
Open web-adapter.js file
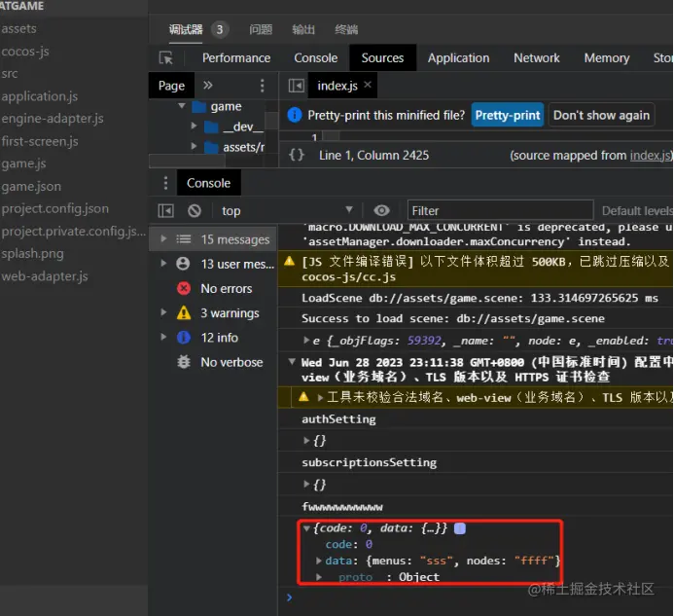point(45,276)
